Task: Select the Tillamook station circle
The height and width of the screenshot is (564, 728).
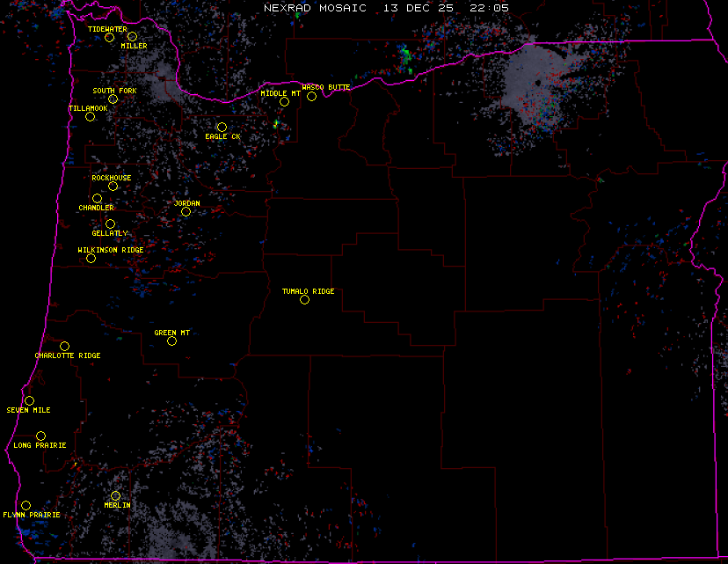Action: pos(90,116)
